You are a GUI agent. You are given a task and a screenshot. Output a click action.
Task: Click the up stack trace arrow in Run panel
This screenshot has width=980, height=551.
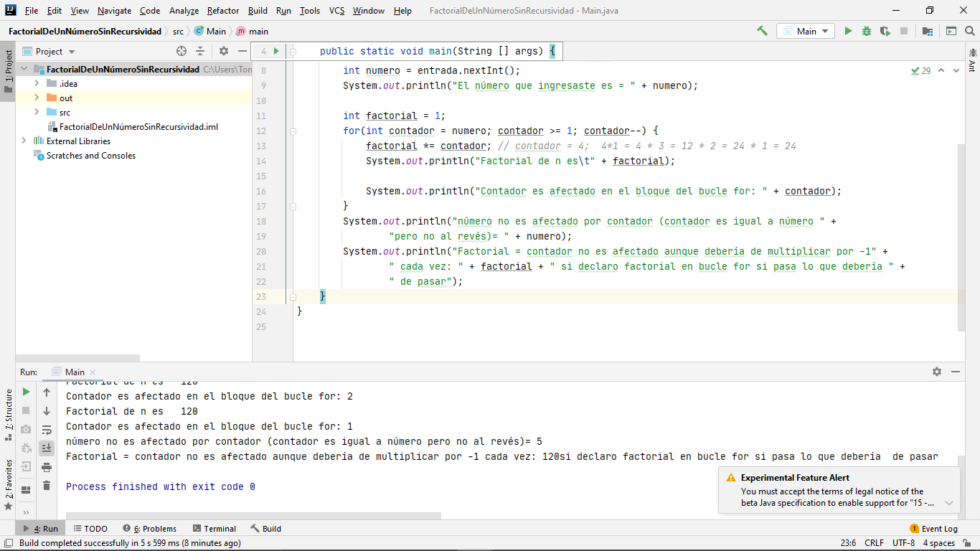(47, 392)
